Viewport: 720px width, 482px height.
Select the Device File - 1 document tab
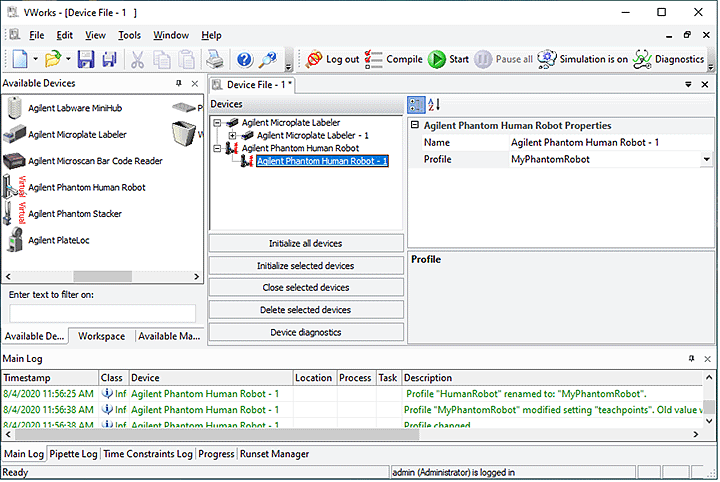[x=253, y=85]
